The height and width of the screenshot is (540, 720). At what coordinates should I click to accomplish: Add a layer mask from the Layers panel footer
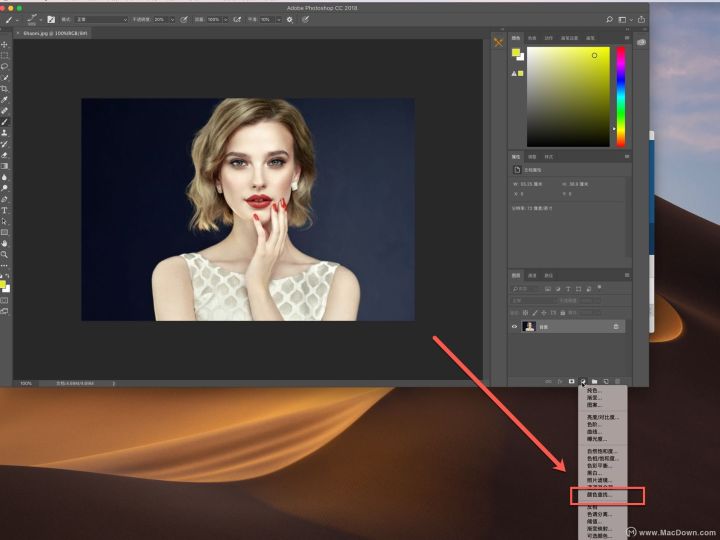click(571, 382)
